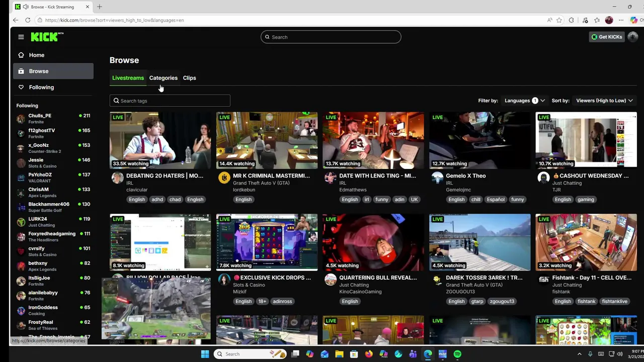
Task: Open the Languages filter dropdown
Action: (x=524, y=101)
